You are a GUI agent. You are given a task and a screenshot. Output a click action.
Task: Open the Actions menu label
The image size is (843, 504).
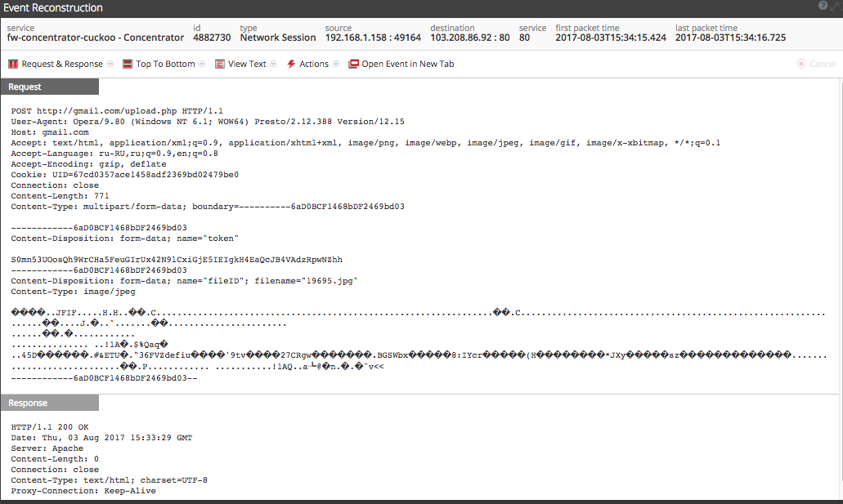[x=314, y=64]
